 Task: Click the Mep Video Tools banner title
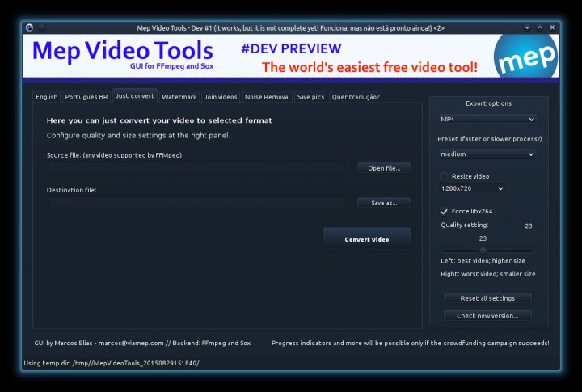tap(123, 50)
